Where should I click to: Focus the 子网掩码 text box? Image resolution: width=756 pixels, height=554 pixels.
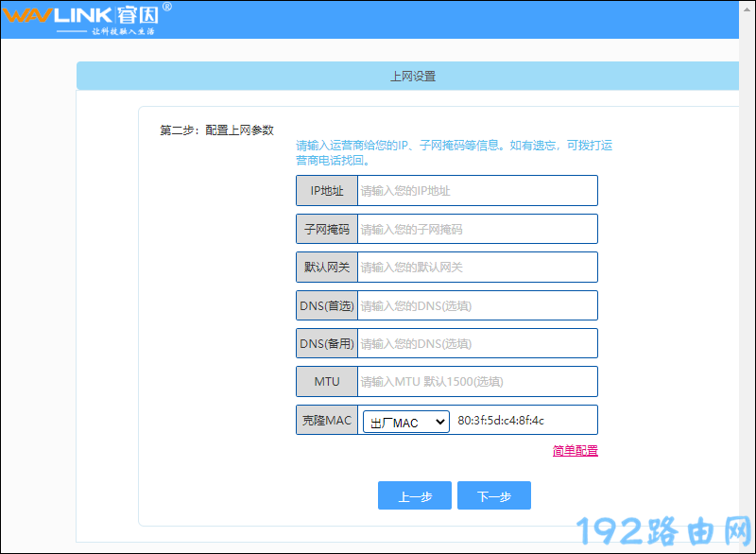click(476, 230)
